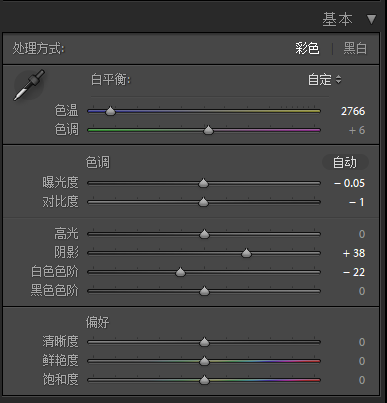This screenshot has width=387, height=403.
Task: Click the 鲜艳度 label
Action: [x=60, y=360]
